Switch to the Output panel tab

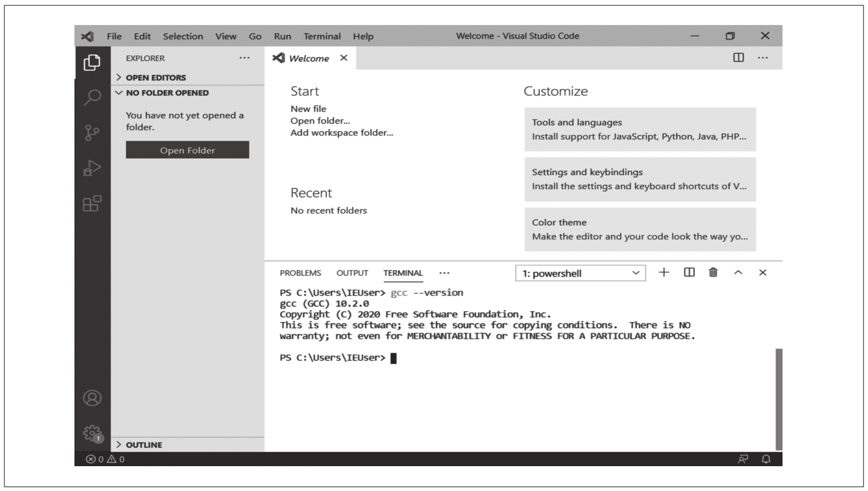click(352, 273)
